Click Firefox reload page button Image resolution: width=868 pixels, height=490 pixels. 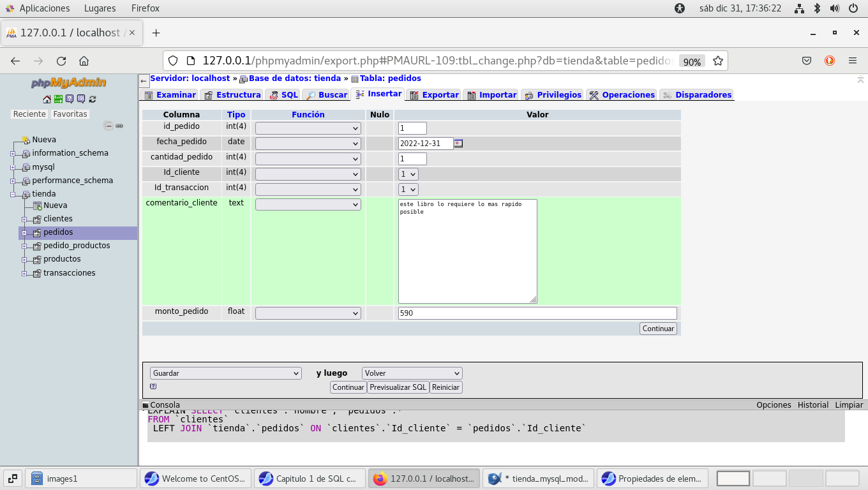[x=61, y=61]
